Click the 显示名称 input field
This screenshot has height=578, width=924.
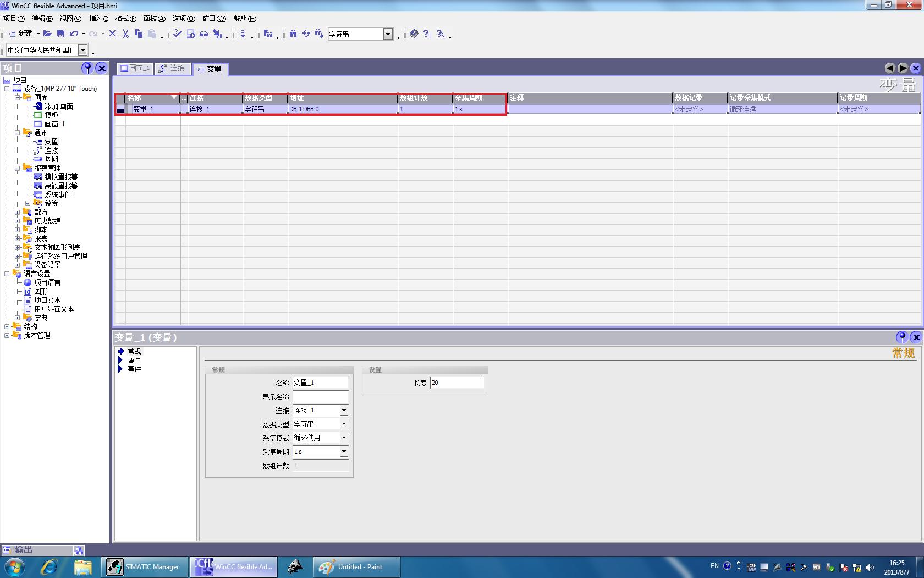[x=321, y=396]
